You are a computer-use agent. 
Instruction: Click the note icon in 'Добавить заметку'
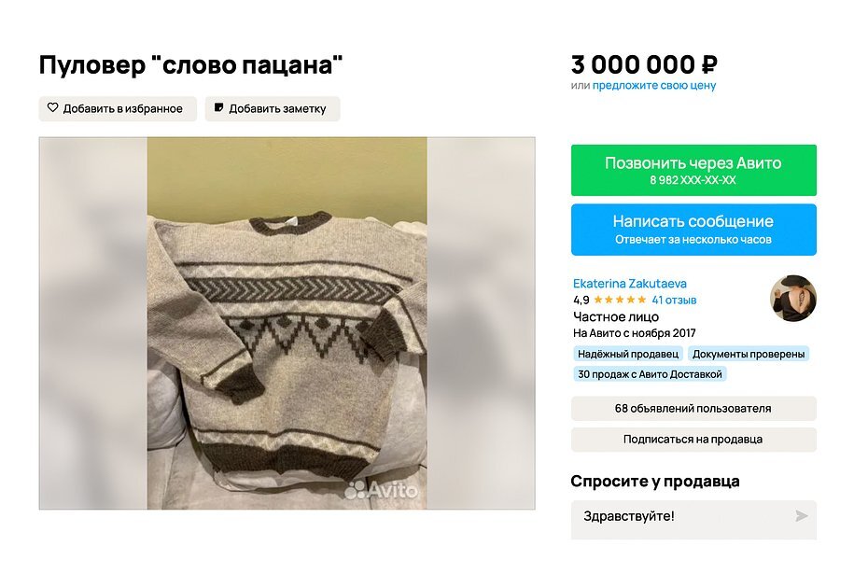219,108
